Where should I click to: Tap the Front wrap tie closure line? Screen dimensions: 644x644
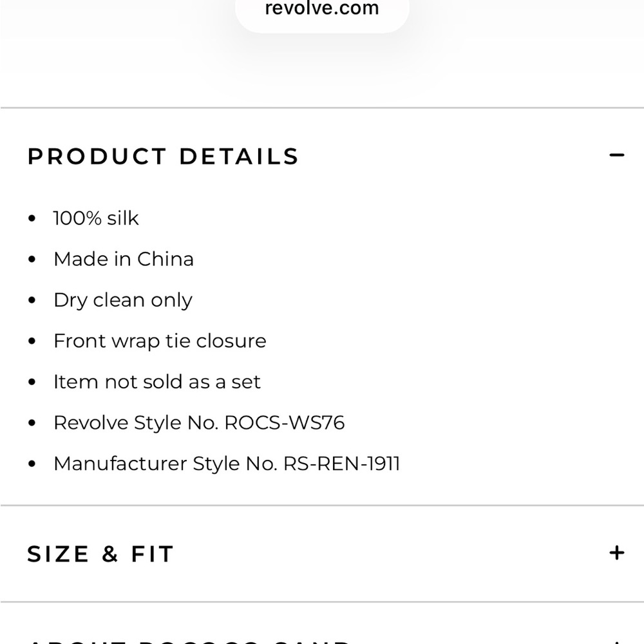tap(160, 341)
